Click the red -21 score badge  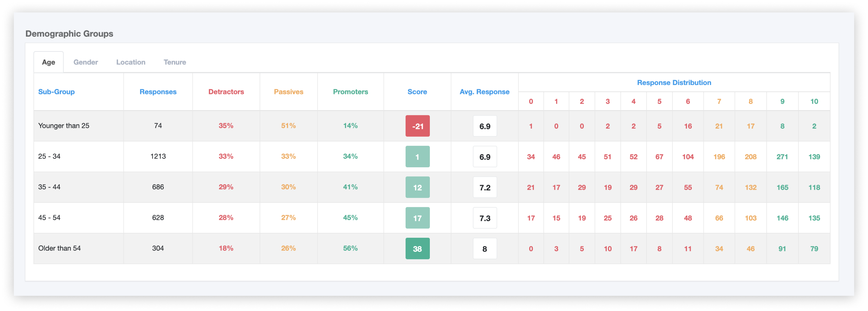(x=417, y=126)
